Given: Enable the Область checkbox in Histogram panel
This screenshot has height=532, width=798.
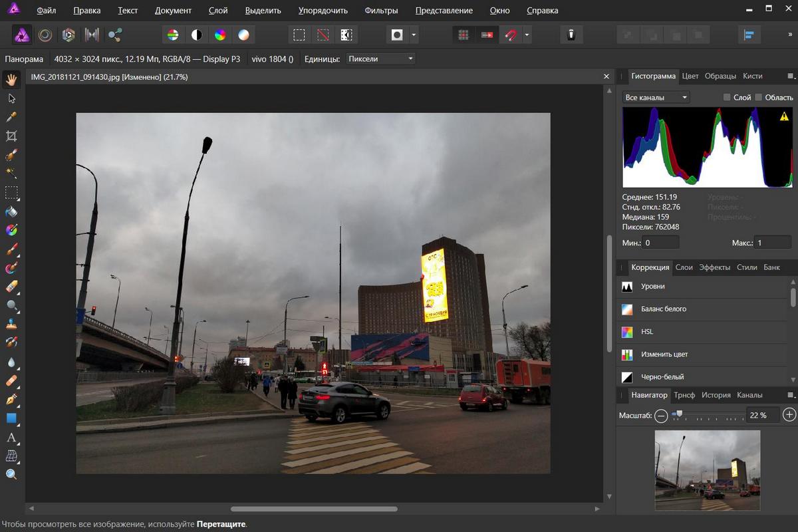Looking at the screenshot, I should tap(759, 97).
